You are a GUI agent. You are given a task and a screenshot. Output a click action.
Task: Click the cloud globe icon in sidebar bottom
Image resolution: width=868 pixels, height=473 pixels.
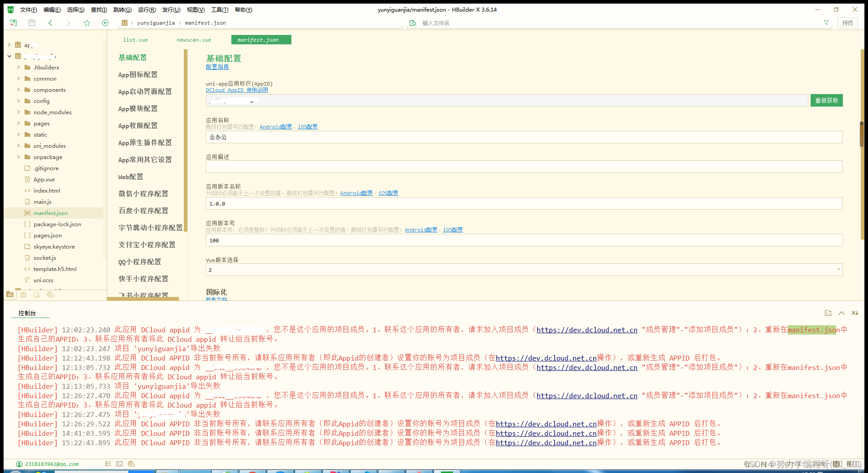pyautogui.click(x=50, y=294)
